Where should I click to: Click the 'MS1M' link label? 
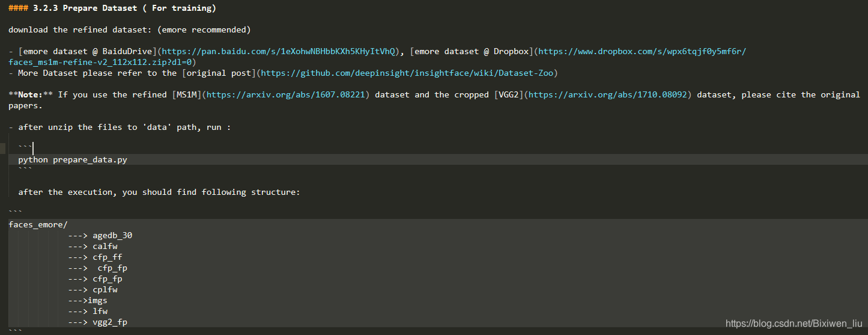tap(187, 94)
